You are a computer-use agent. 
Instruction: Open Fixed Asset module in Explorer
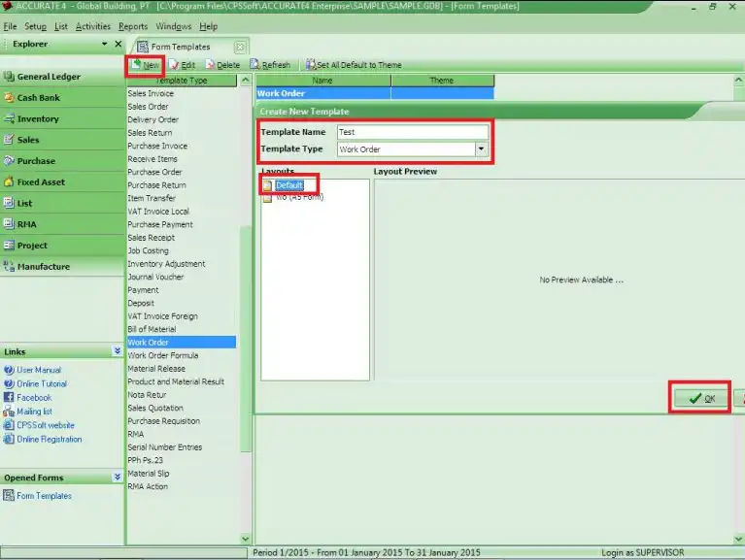[62, 182]
